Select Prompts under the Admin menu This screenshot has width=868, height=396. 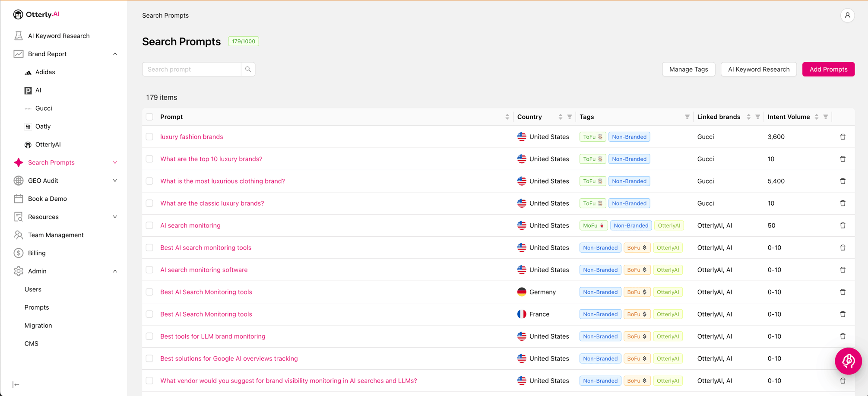pyautogui.click(x=36, y=307)
